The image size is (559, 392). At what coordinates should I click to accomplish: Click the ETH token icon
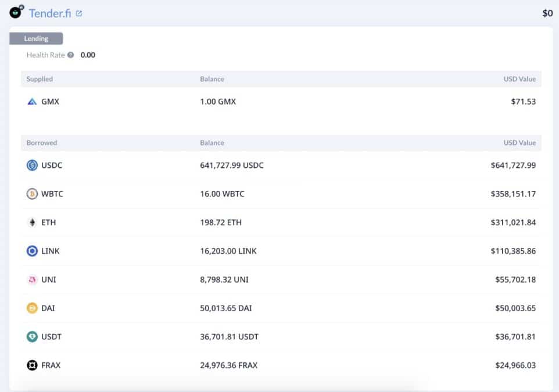click(x=32, y=222)
